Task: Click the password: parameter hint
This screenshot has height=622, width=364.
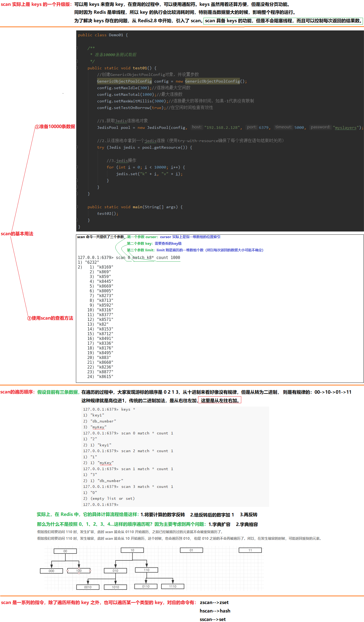Action: 320,127
